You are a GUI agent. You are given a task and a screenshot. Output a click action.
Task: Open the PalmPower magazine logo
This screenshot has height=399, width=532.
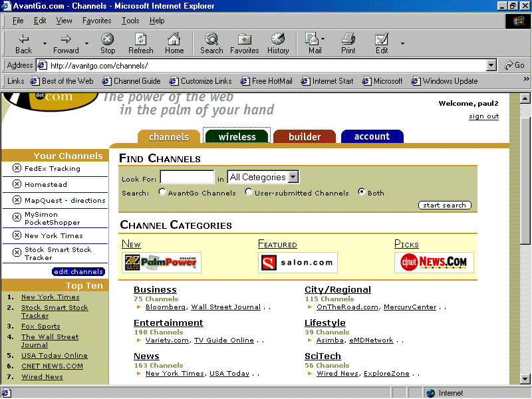click(162, 262)
